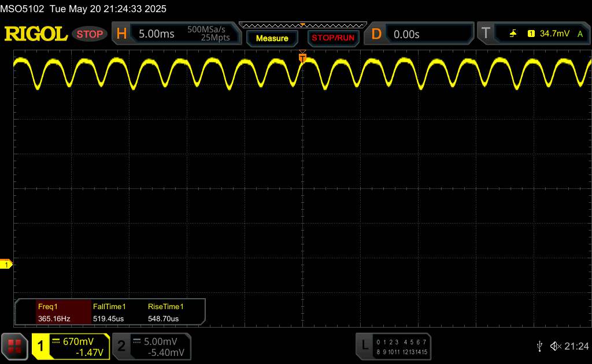Click channel 1 DC coupling icon

pyautogui.click(x=56, y=341)
